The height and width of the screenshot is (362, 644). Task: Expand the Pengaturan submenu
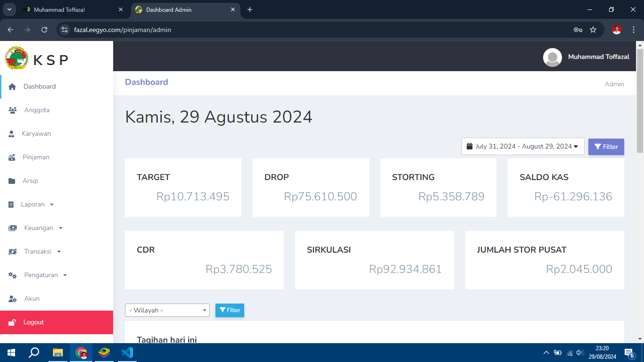point(45,275)
